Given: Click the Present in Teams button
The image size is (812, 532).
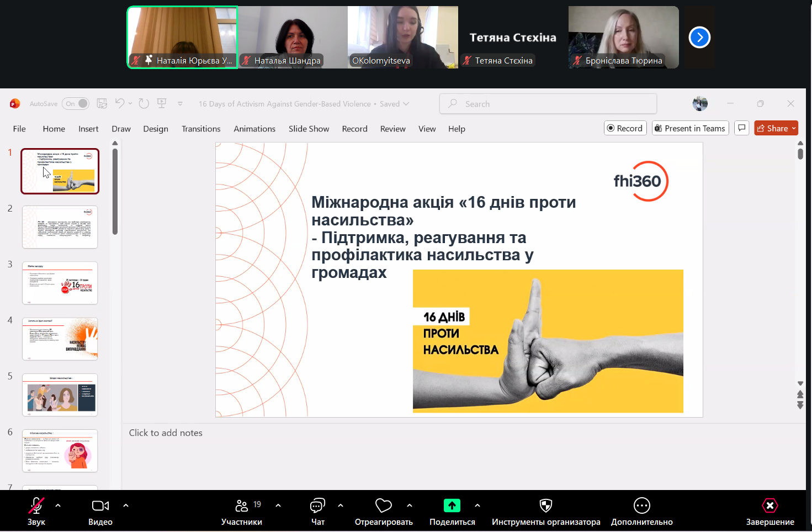Looking at the screenshot, I should 690,128.
